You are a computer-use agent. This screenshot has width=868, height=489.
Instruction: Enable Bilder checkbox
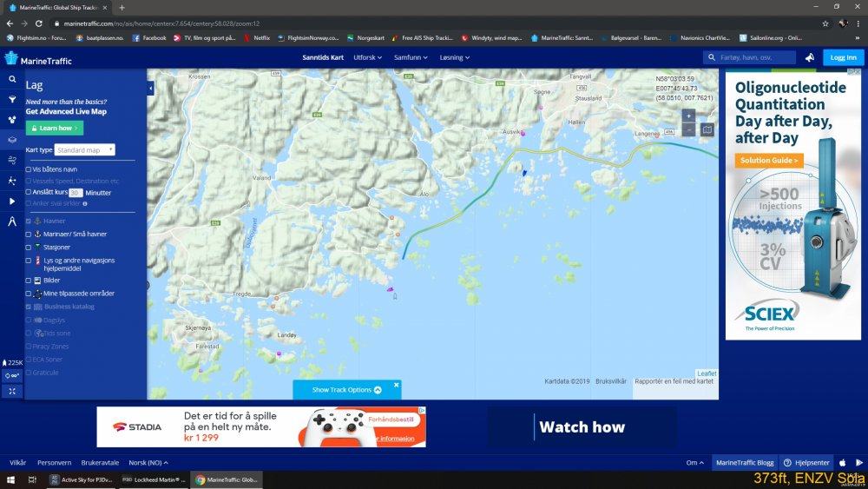click(x=29, y=281)
